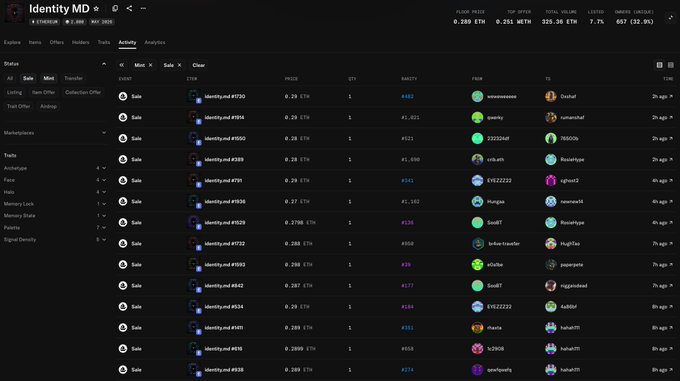This screenshot has height=381, width=680.
Task: Expand the Memory Lock trait filter
Action: click(x=55, y=204)
